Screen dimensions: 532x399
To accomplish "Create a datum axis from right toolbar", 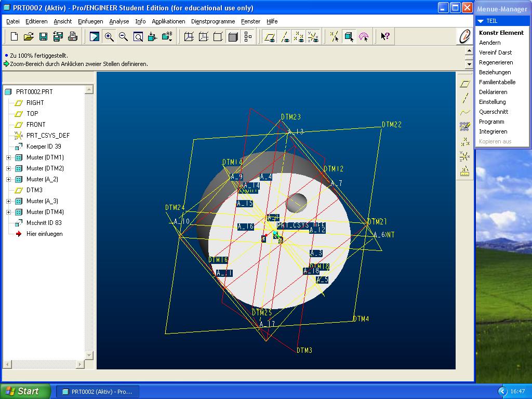I will click(464, 98).
